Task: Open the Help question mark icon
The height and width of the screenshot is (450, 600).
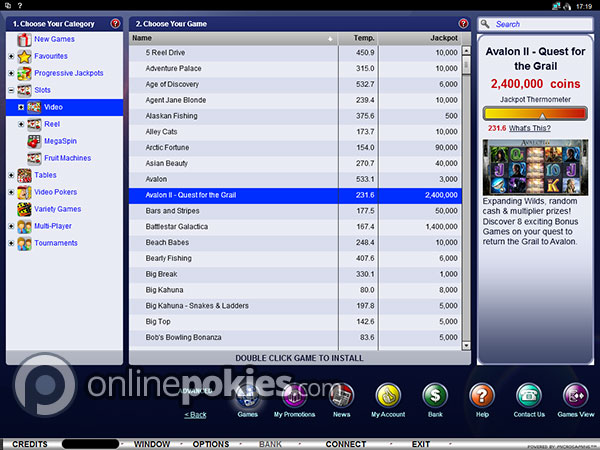Action: tap(482, 396)
